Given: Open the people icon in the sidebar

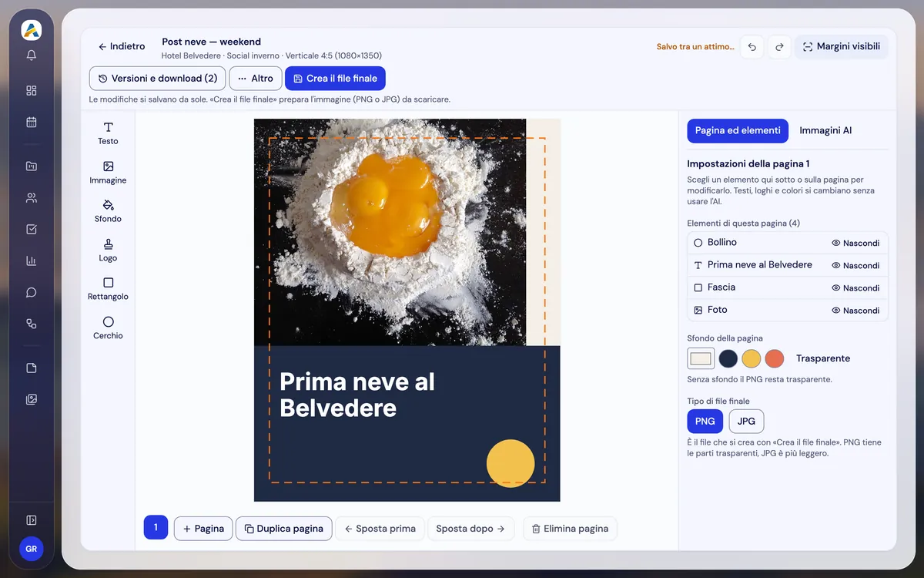Looking at the screenshot, I should point(32,197).
